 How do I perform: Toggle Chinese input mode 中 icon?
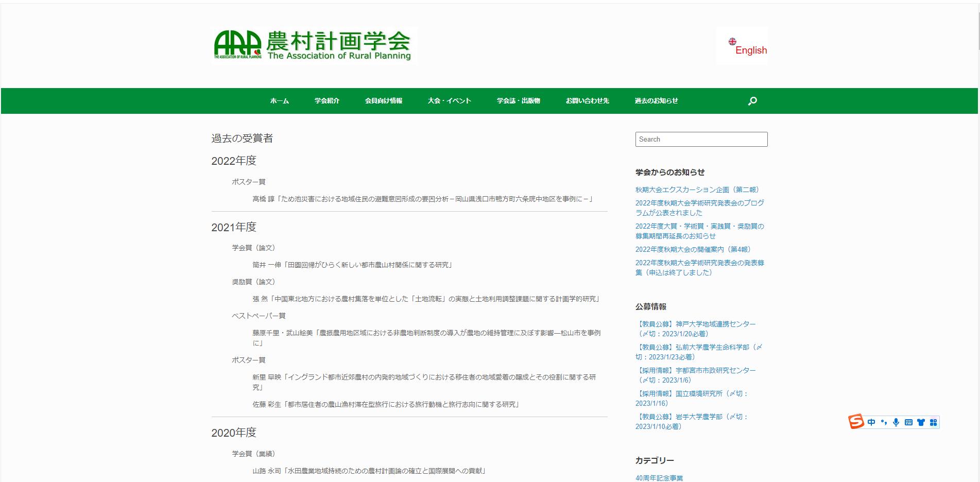[x=871, y=422]
